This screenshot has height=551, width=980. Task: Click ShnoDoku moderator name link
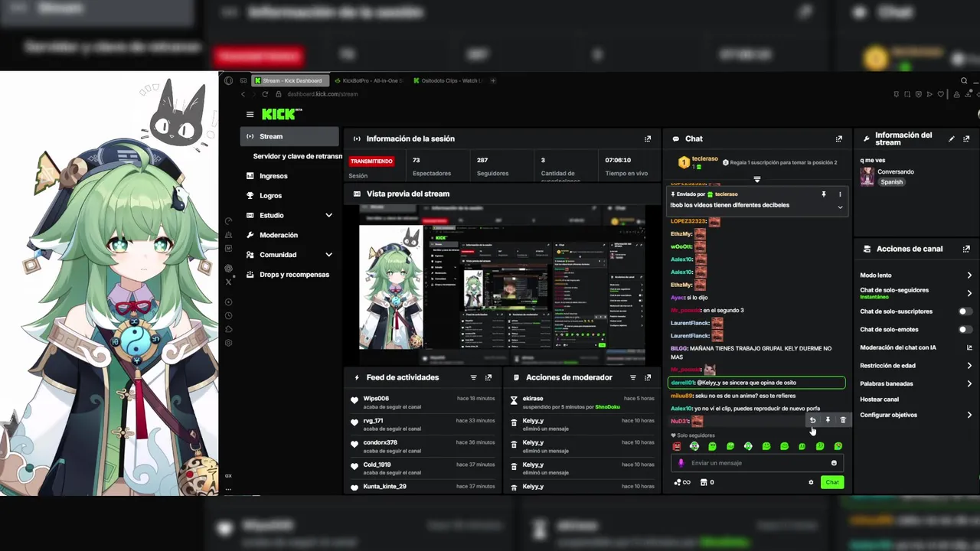click(x=607, y=407)
